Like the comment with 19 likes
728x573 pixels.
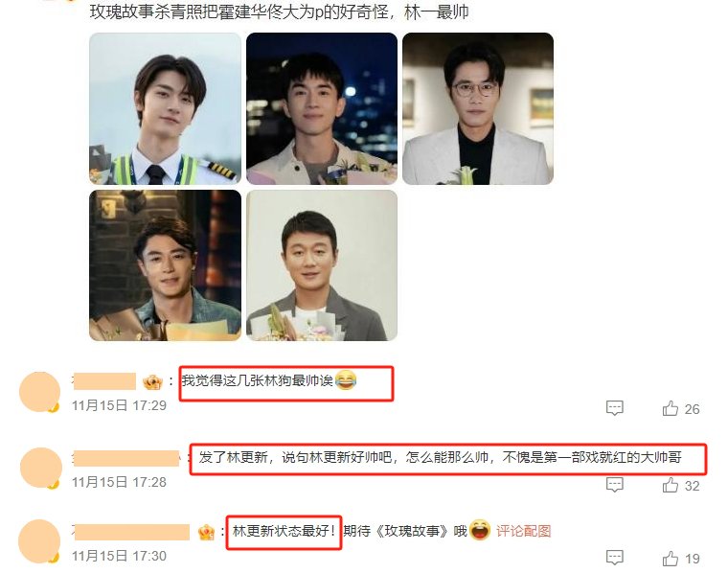[670, 558]
